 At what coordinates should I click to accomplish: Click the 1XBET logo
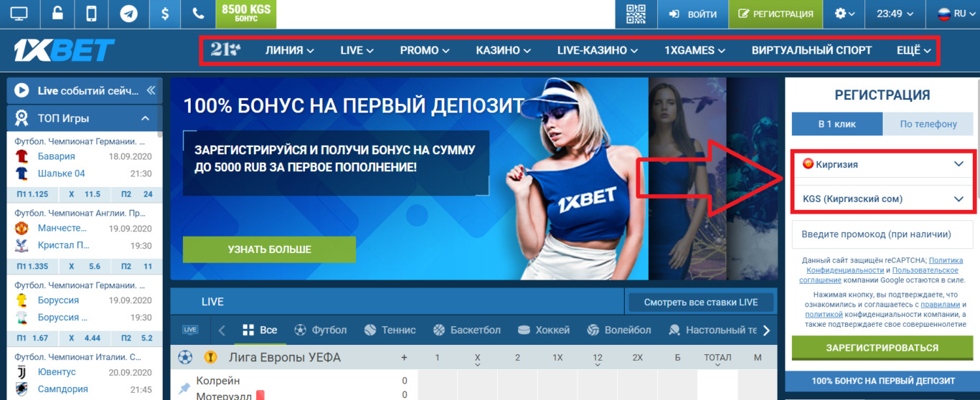tap(64, 50)
